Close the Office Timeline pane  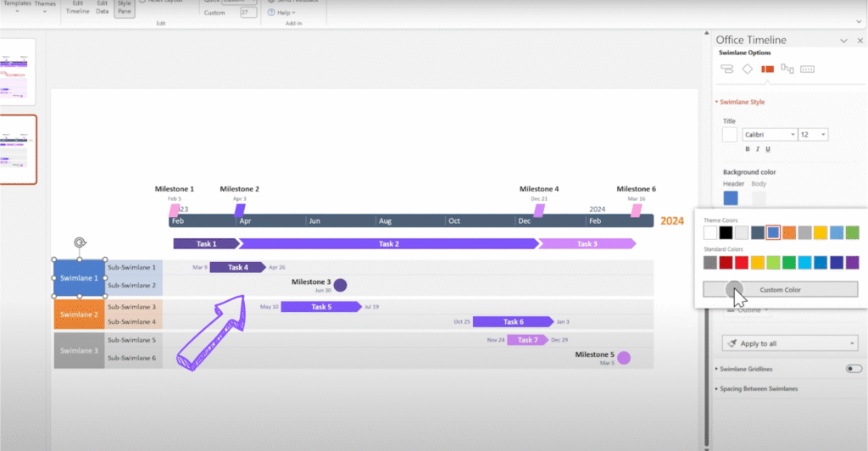coord(860,41)
